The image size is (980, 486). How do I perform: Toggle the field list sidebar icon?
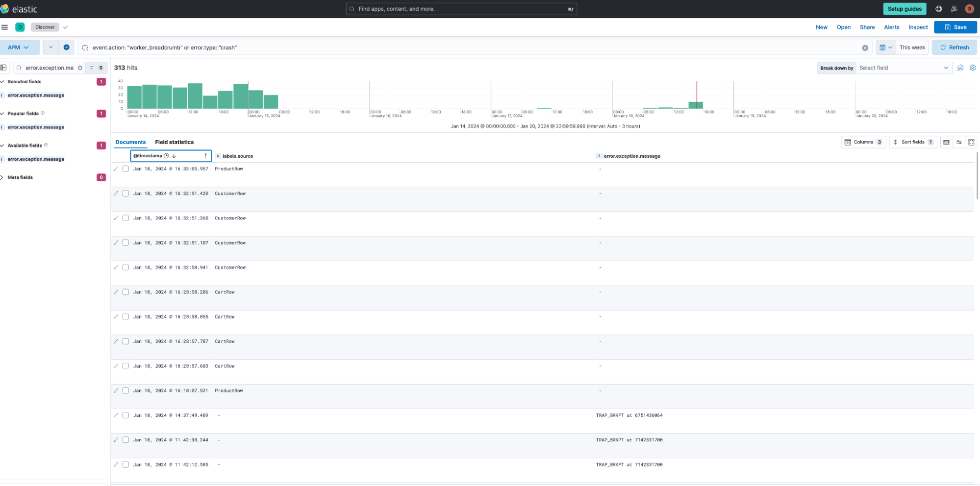[x=4, y=68]
